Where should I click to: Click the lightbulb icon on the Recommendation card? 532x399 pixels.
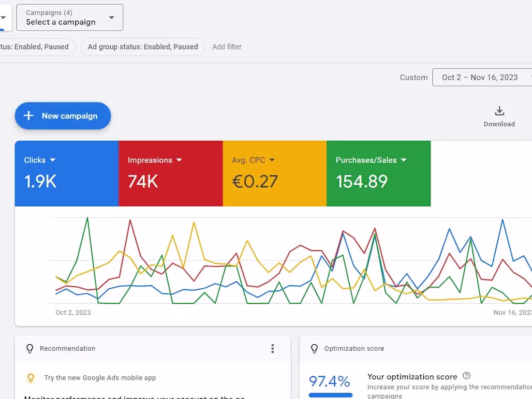click(30, 348)
